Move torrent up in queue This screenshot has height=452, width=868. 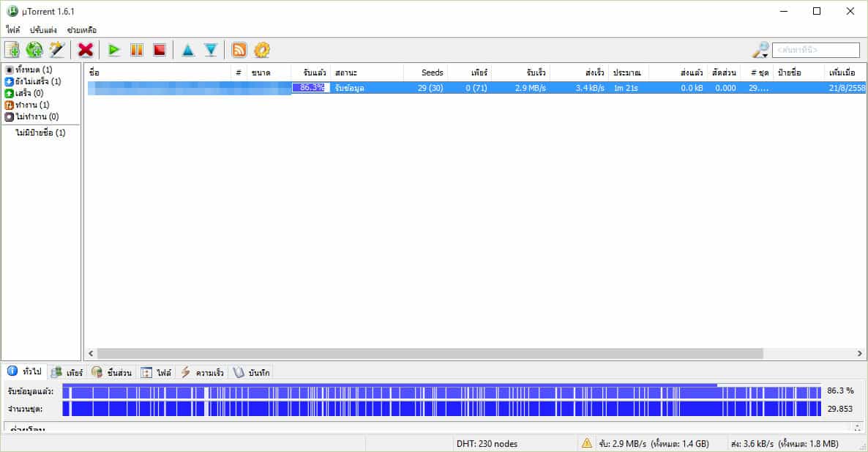(188, 50)
